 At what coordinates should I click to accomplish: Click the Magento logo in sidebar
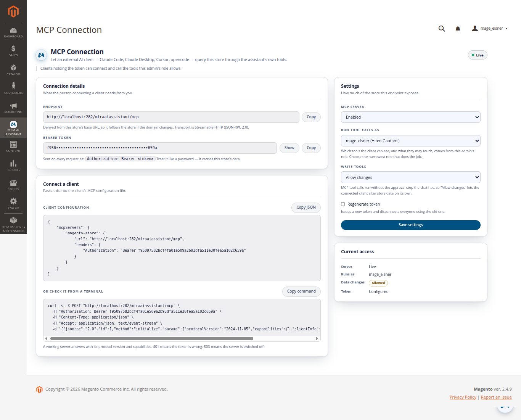13,11
